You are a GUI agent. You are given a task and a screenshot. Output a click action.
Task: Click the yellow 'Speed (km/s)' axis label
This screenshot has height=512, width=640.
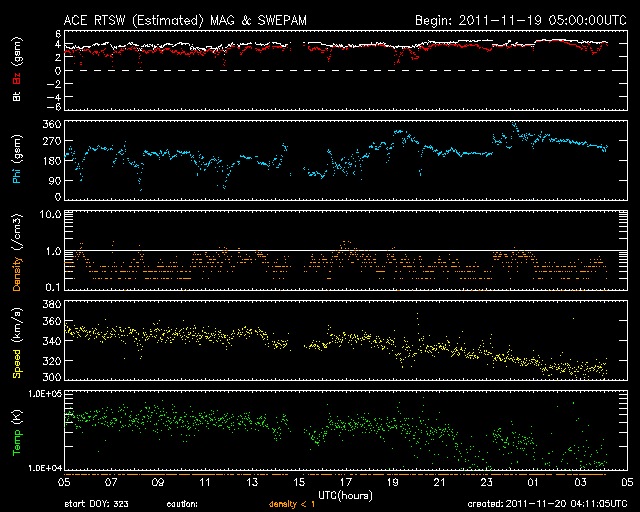(x=17, y=343)
